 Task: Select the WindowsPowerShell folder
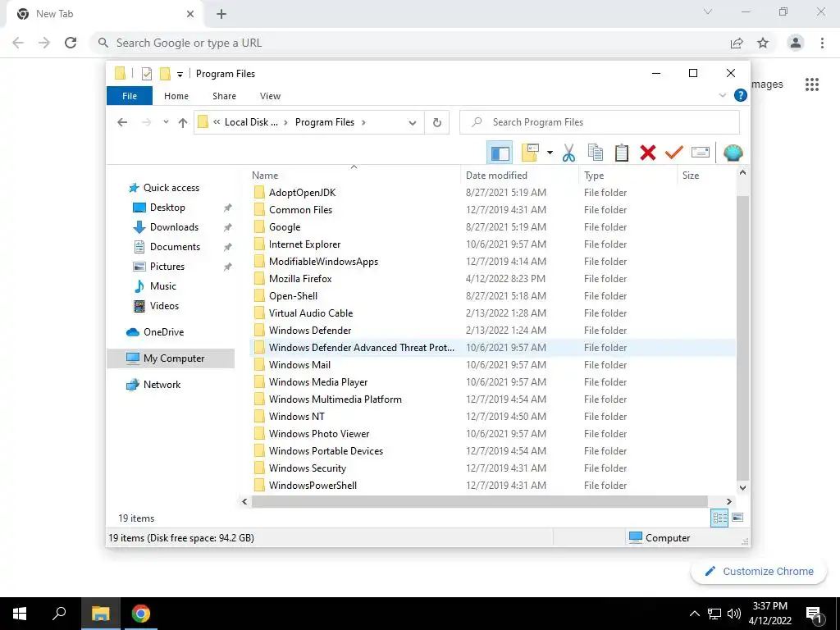[x=313, y=486]
